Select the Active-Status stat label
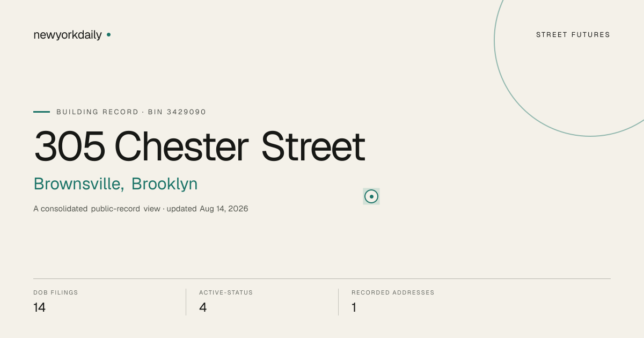This screenshot has height=338, width=644. pos(226,293)
